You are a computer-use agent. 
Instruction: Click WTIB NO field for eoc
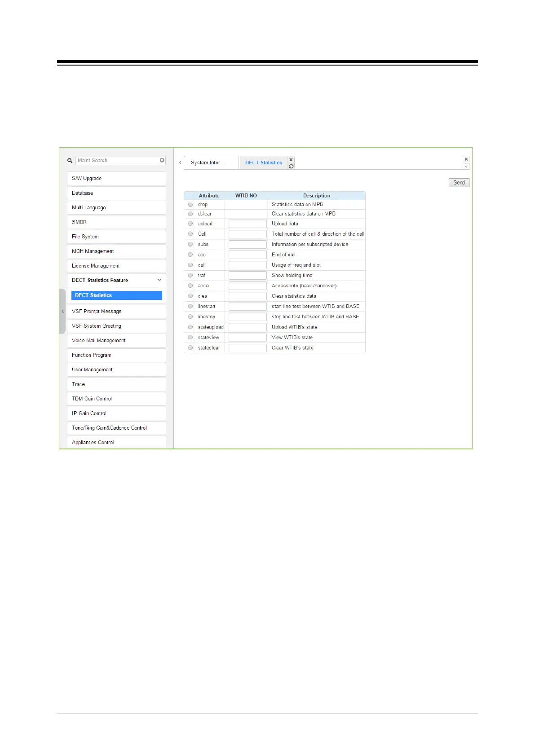(248, 255)
